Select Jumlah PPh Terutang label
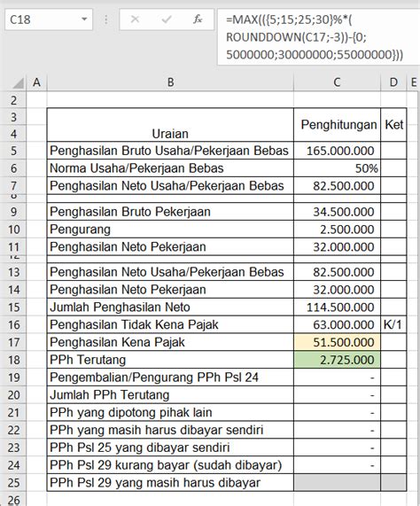Image resolution: width=420 pixels, height=506 pixels. point(170,395)
